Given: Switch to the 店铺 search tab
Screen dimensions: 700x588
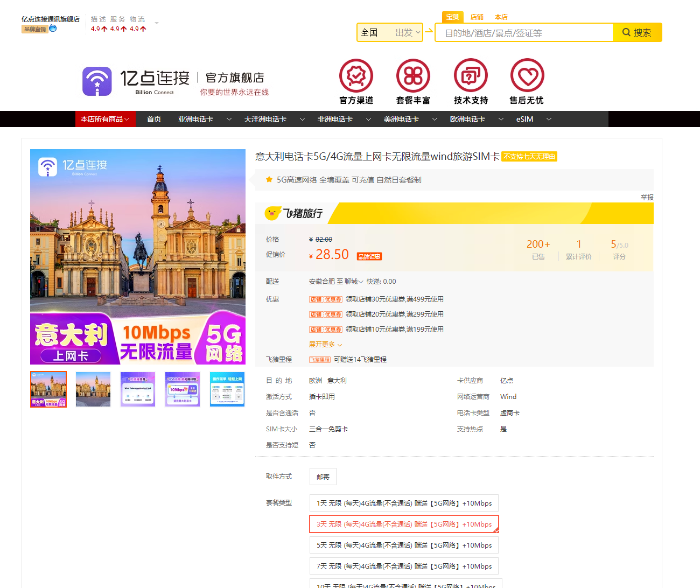Looking at the screenshot, I should pyautogui.click(x=477, y=17).
